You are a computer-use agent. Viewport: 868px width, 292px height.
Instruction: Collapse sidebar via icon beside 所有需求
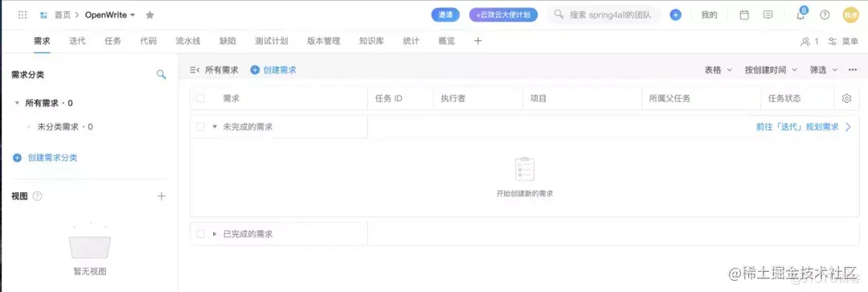coord(194,70)
